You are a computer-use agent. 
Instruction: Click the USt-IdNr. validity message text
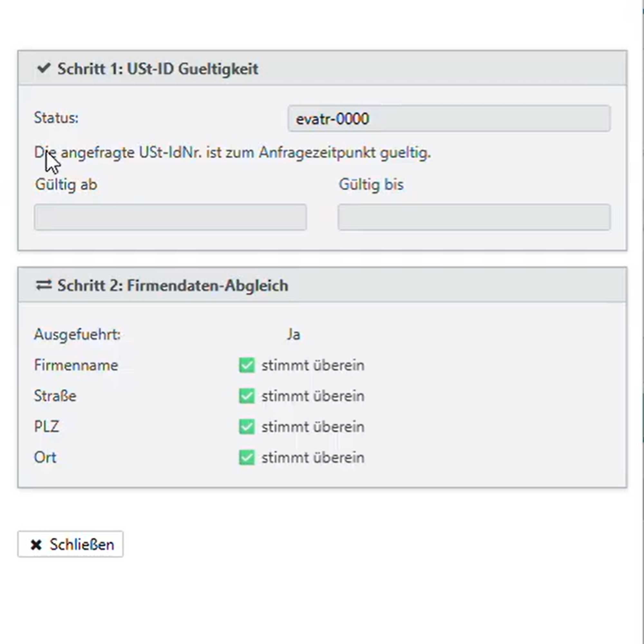click(x=233, y=153)
